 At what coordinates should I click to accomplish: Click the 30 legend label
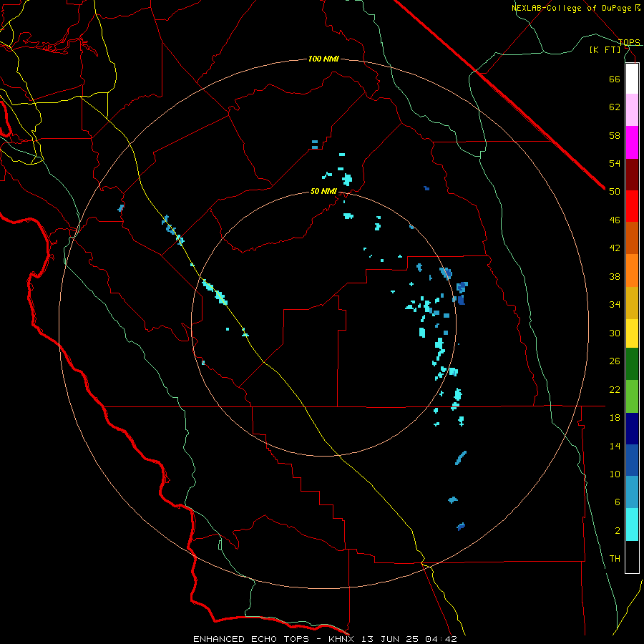pos(615,333)
